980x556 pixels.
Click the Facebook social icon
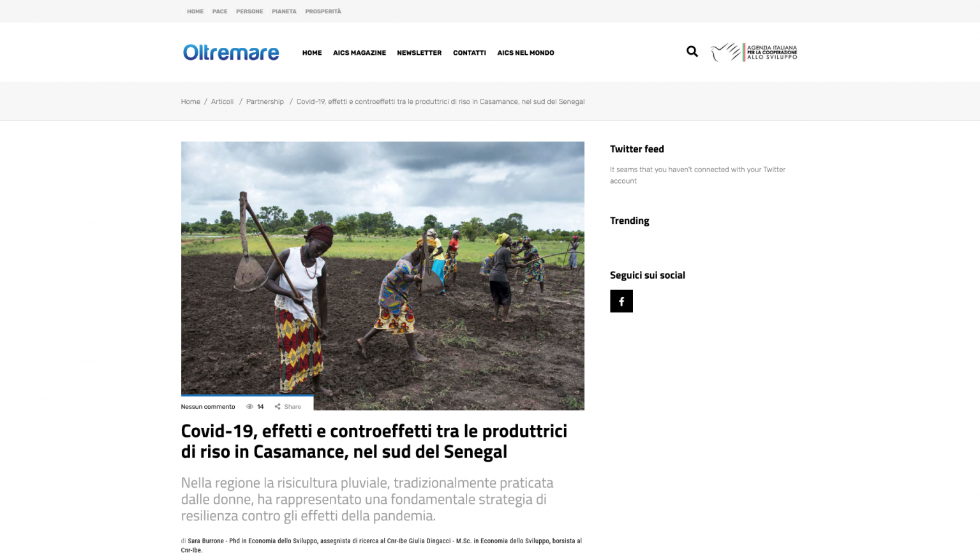[621, 302]
